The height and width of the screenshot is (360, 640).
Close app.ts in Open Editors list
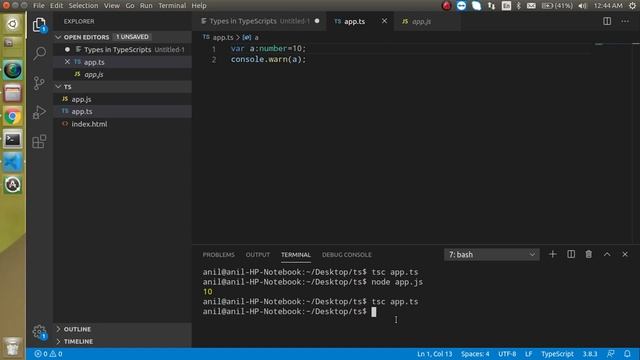[x=67, y=62]
